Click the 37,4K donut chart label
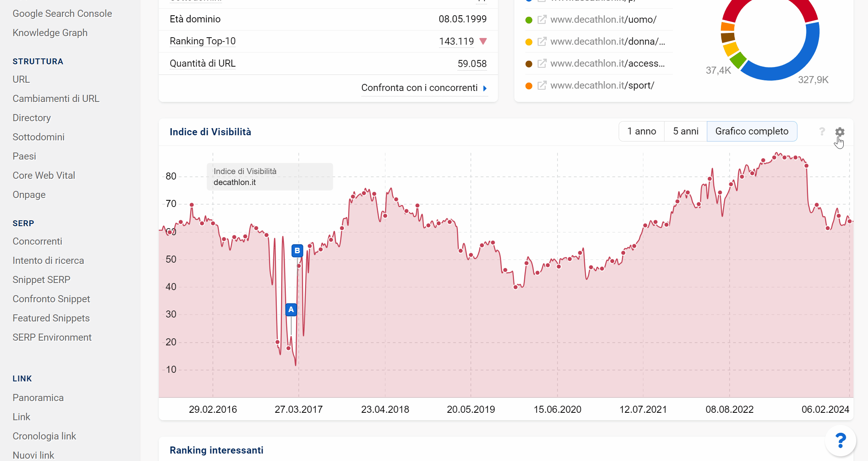The height and width of the screenshot is (461, 868). click(x=718, y=71)
